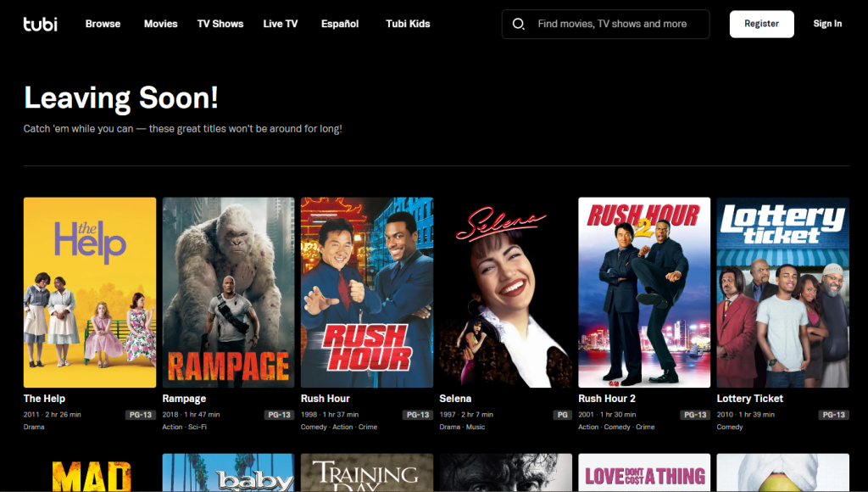This screenshot has height=492, width=868.
Task: Go to the Movies section
Action: [x=160, y=24]
